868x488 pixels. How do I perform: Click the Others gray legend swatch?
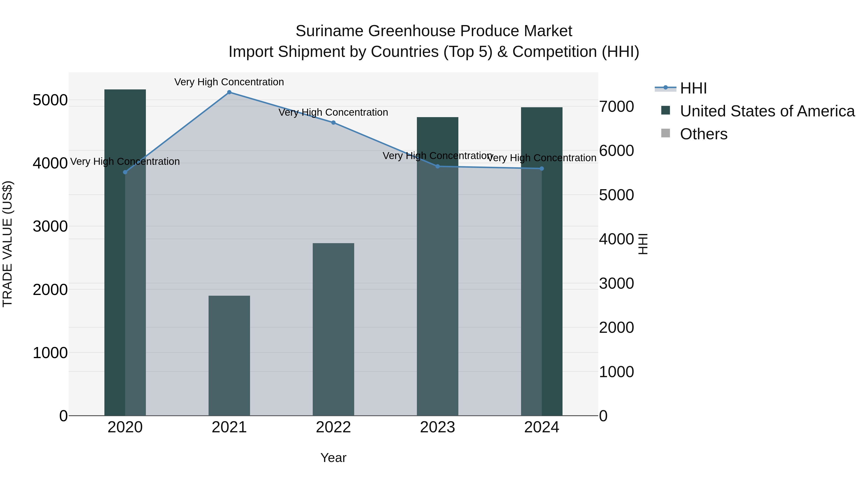pyautogui.click(x=665, y=133)
